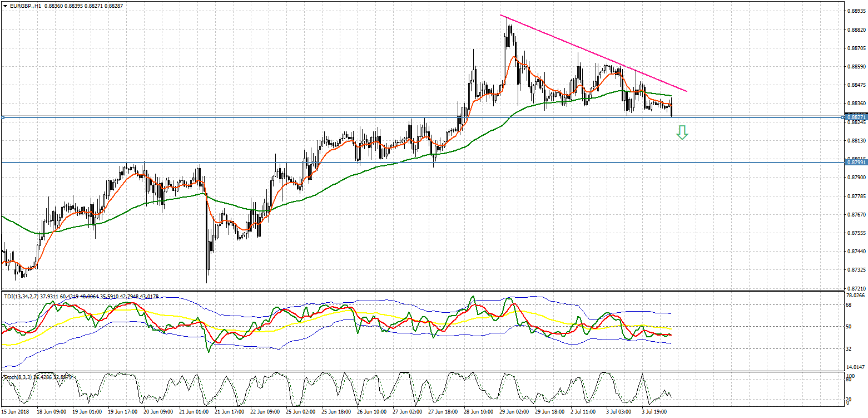This screenshot has height=418, width=868.
Task: Click the TDI level 68 scale label
Action: (x=849, y=305)
